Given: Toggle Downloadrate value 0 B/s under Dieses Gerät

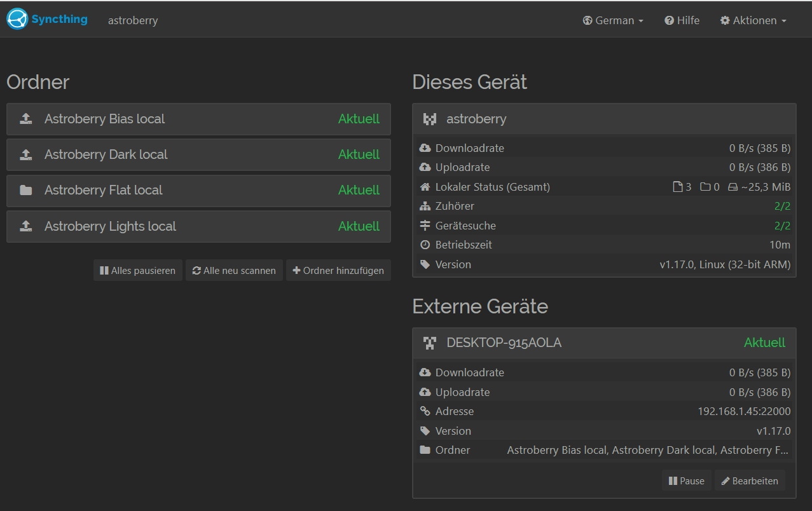Looking at the screenshot, I should point(760,148).
